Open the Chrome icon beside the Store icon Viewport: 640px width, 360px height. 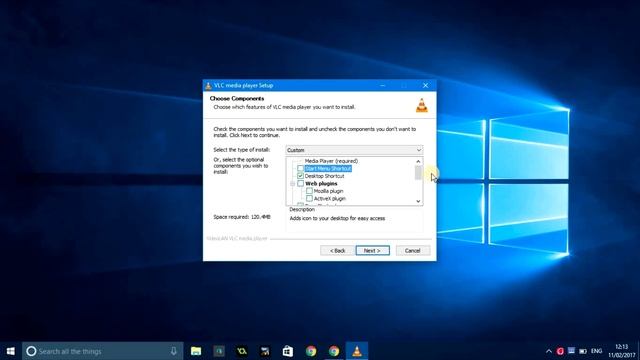pos(311,351)
